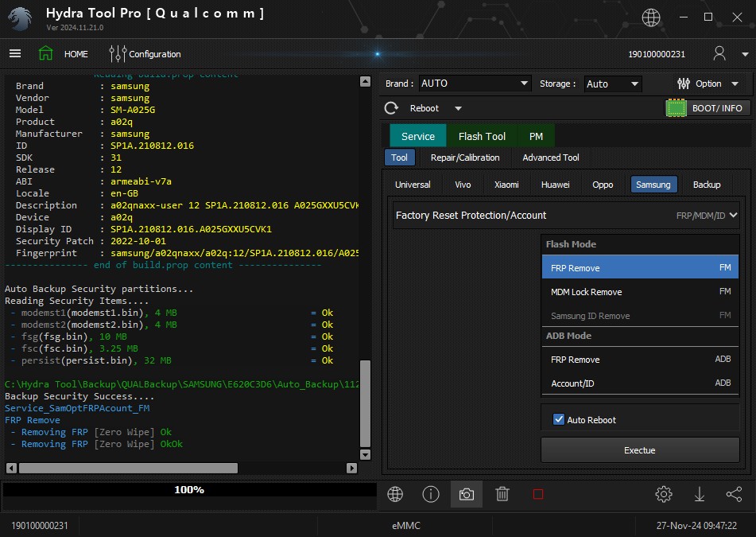Viewport: 756px width, 537px height.
Task: Toggle the Auto Reboot checkbox
Action: (x=558, y=419)
